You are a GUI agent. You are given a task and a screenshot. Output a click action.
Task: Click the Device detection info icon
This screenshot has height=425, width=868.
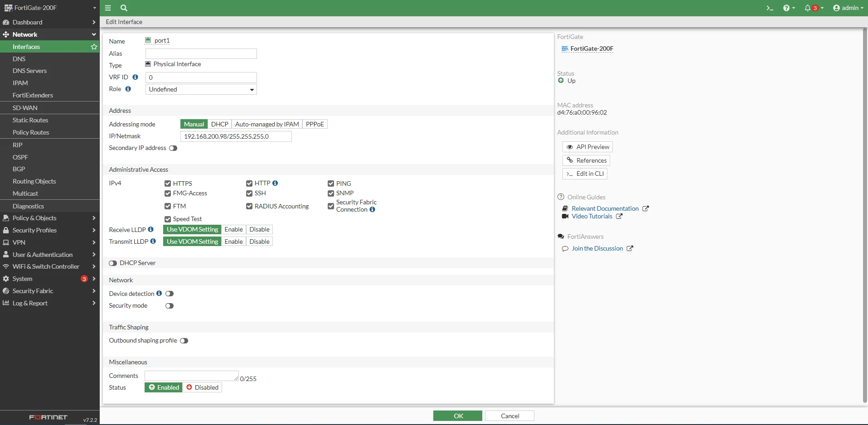(x=159, y=293)
